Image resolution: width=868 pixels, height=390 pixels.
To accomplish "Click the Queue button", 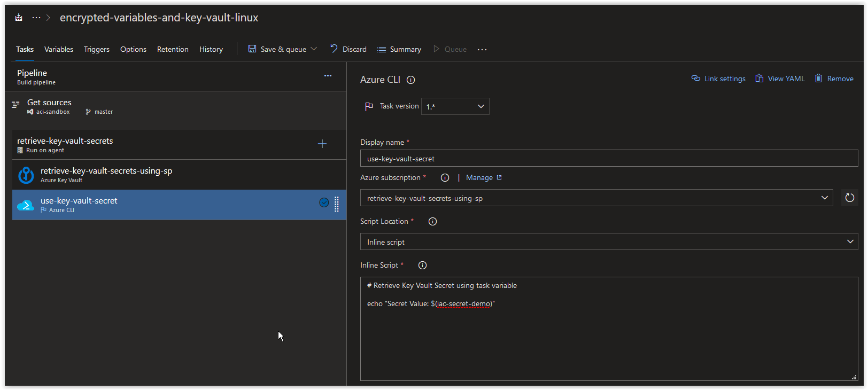I will pyautogui.click(x=450, y=49).
